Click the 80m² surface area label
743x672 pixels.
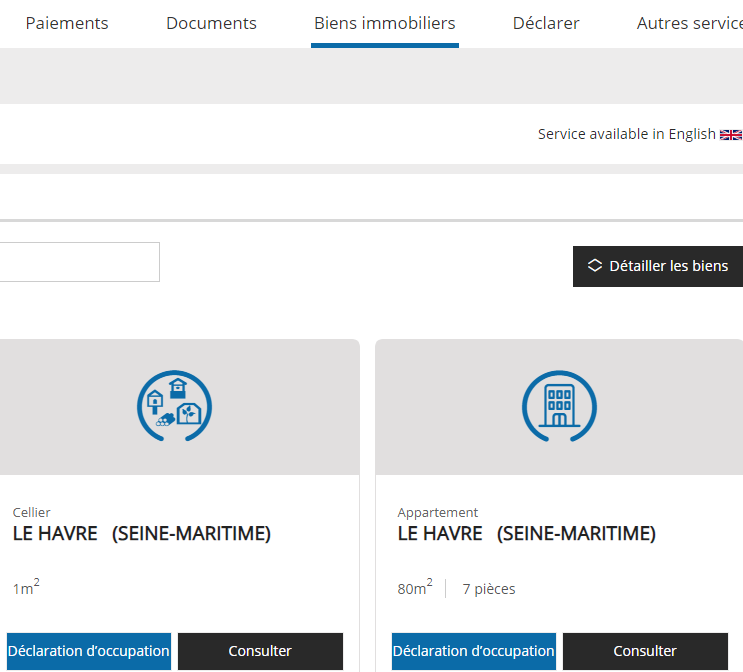click(x=415, y=588)
